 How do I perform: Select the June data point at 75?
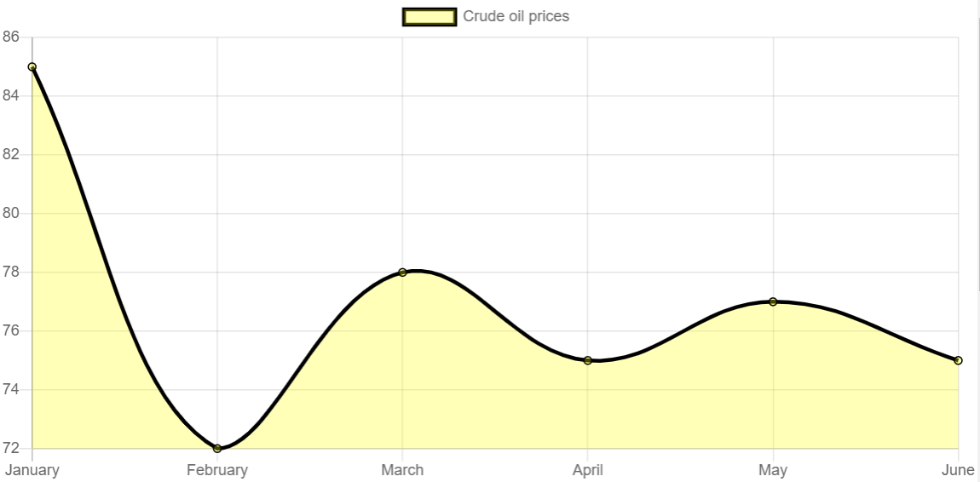(x=958, y=360)
